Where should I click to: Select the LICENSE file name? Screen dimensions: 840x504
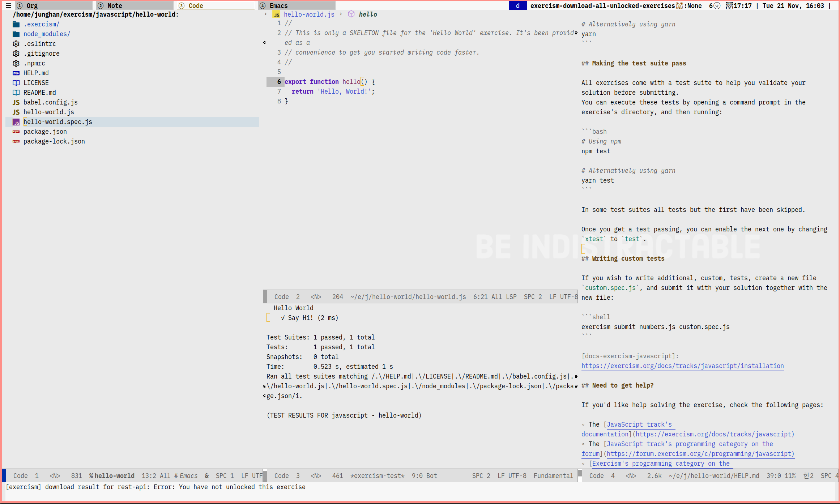click(36, 83)
